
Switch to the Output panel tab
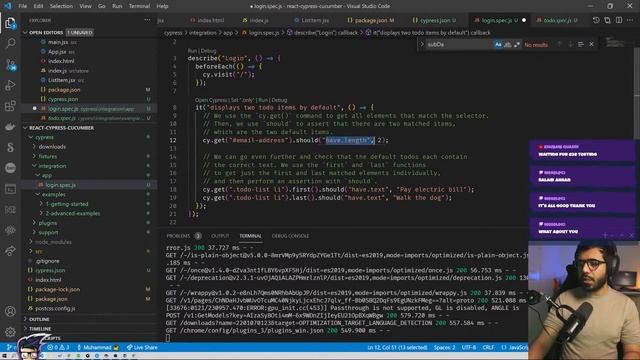pyautogui.click(x=220, y=236)
